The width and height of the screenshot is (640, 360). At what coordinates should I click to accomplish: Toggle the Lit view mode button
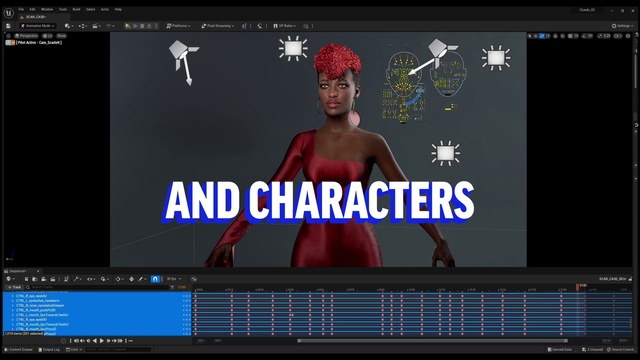click(x=47, y=36)
